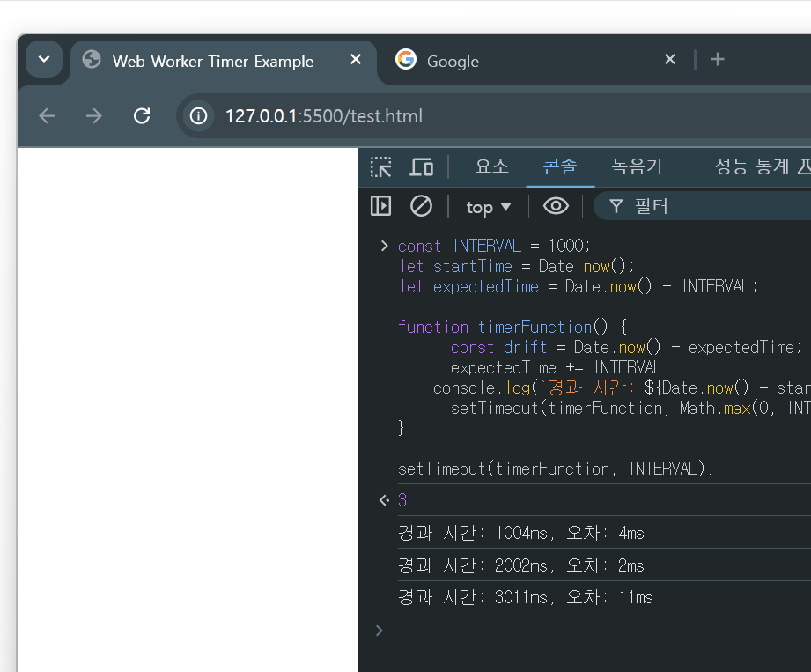Go back to previous page
This screenshot has height=672, width=811.
tap(47, 116)
